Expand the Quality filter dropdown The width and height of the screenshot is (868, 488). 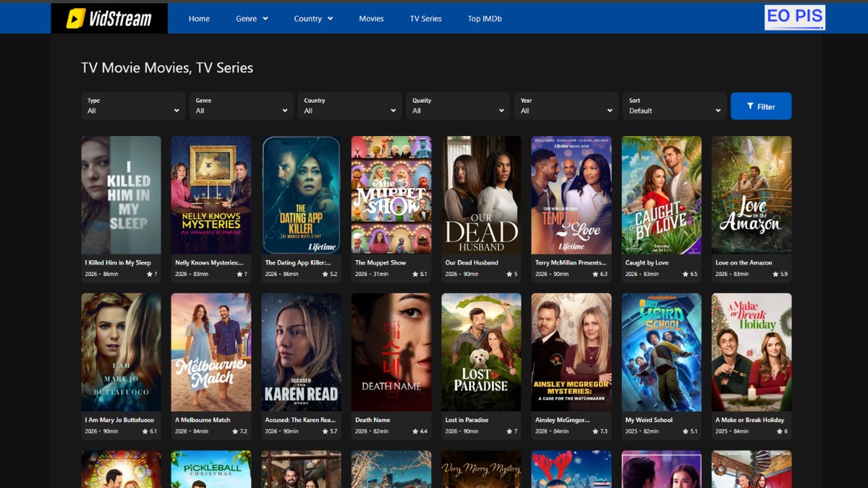tap(458, 106)
